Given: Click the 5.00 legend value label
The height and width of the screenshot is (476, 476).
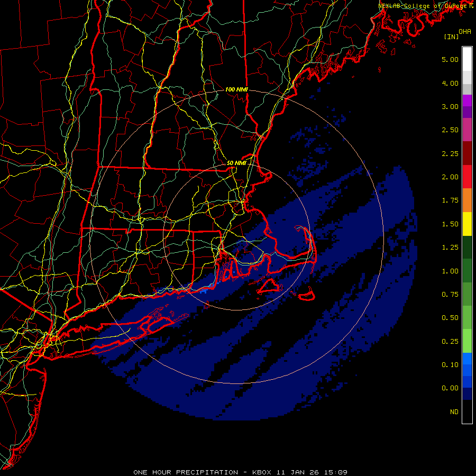Looking at the screenshot, I should pos(450,59).
